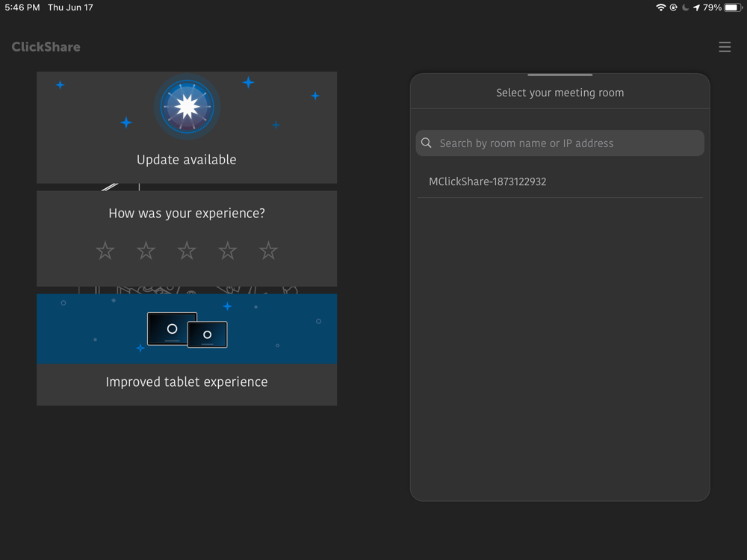Tap the Do Not Disturb moon icon
Viewport: 747px width, 560px height.
[685, 7]
